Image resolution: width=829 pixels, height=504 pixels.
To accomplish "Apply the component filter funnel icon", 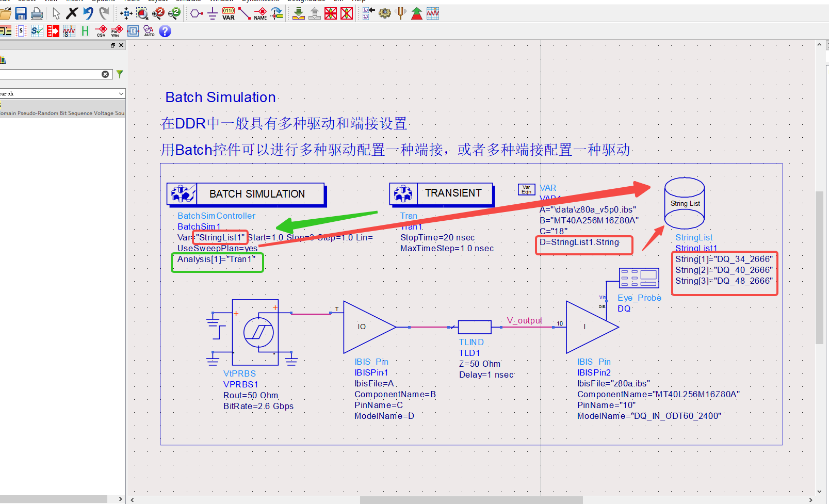I will tap(120, 74).
